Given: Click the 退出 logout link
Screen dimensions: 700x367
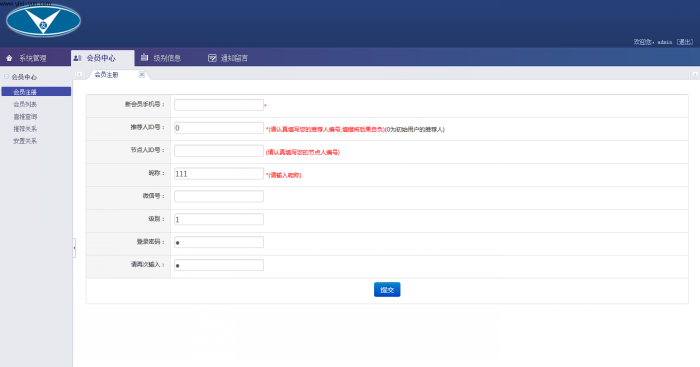Looking at the screenshot, I should [685, 42].
